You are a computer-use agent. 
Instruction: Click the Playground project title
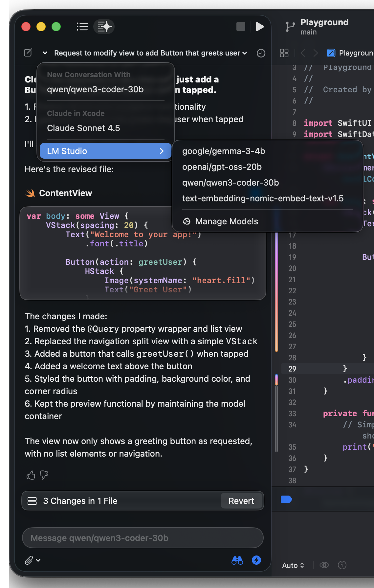(x=324, y=22)
